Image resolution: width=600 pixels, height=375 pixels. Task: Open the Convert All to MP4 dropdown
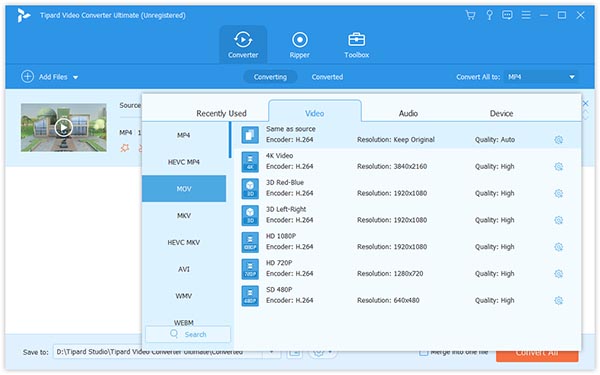pyautogui.click(x=541, y=77)
